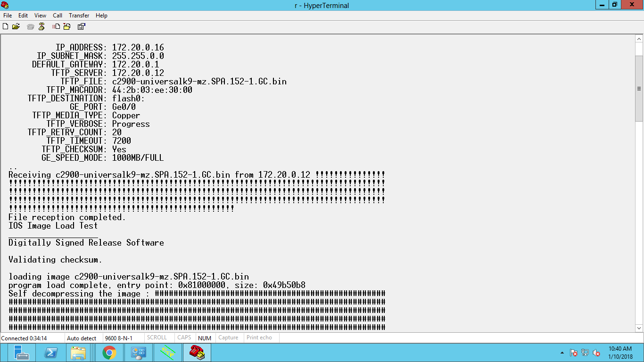This screenshot has width=644, height=362.
Task: Launch PowerShell from the taskbar
Action: click(x=51, y=353)
